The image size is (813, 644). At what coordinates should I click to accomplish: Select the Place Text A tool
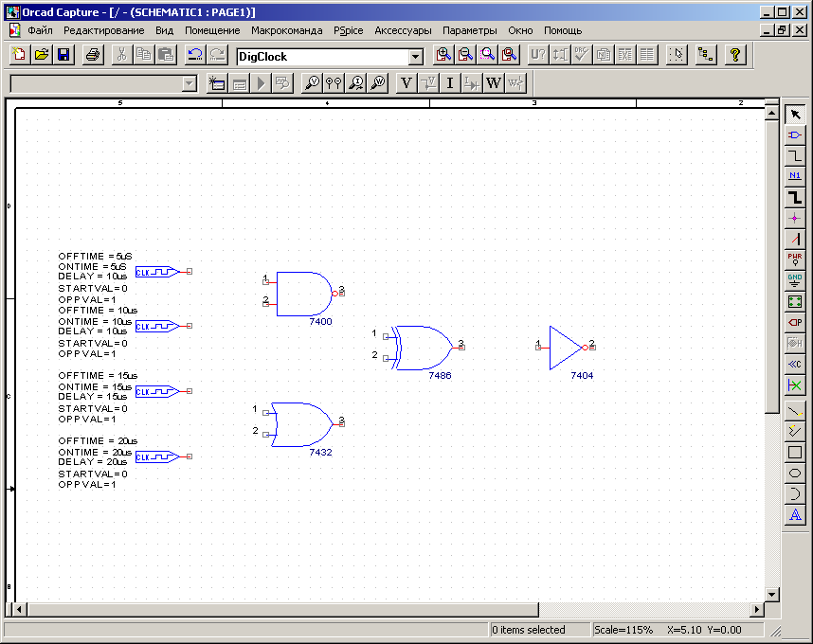[x=795, y=515]
